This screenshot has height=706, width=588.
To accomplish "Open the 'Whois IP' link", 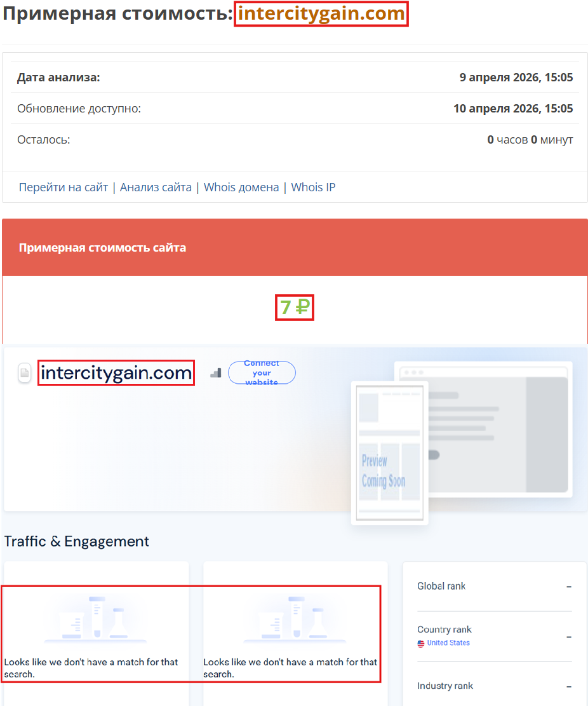I will coord(313,187).
